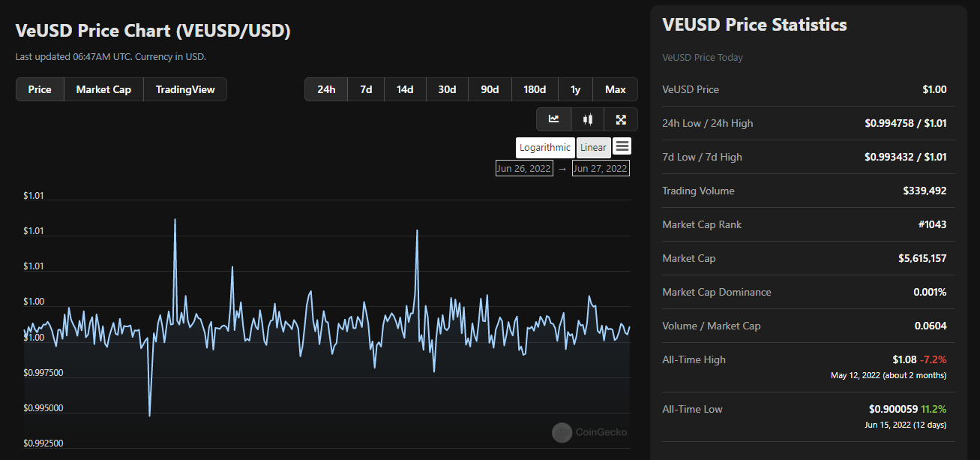Select 180d time range
980x460 pixels.
point(535,89)
